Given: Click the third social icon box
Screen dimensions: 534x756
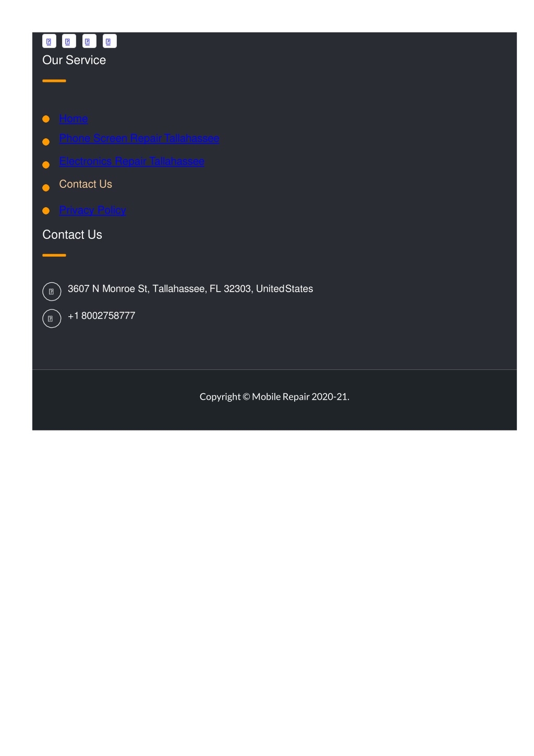Looking at the screenshot, I should (x=90, y=41).
